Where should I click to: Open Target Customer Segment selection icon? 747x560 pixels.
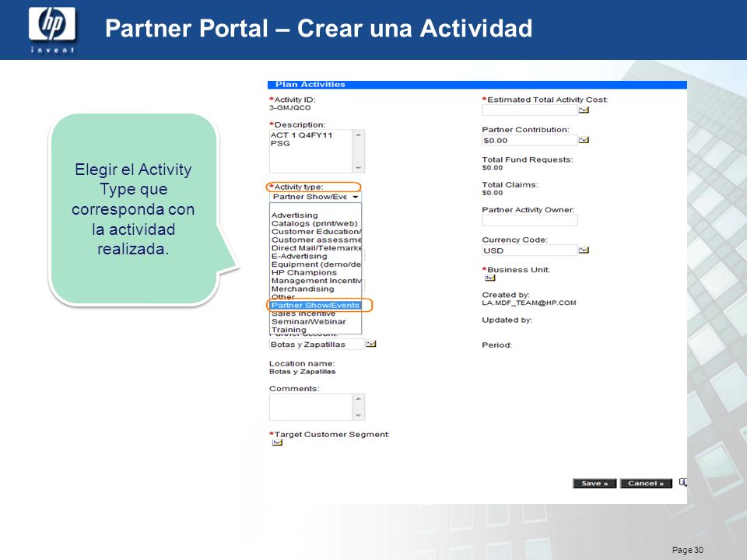click(277, 443)
